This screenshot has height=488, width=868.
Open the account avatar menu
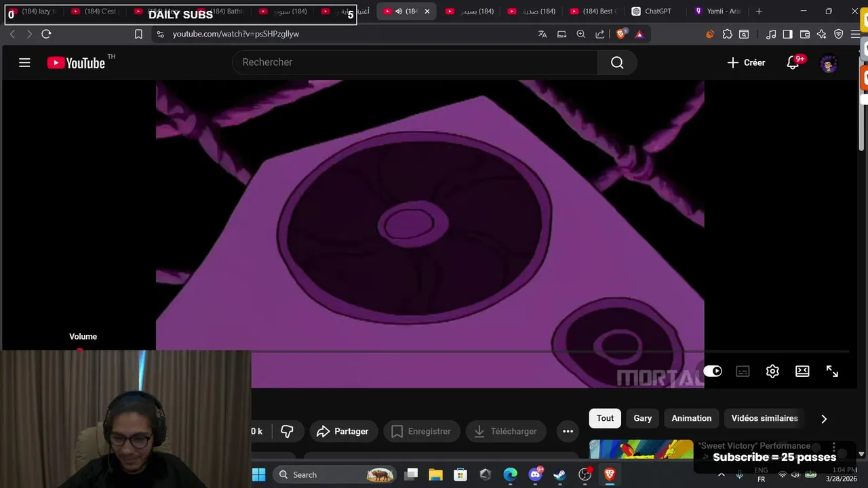pos(829,63)
